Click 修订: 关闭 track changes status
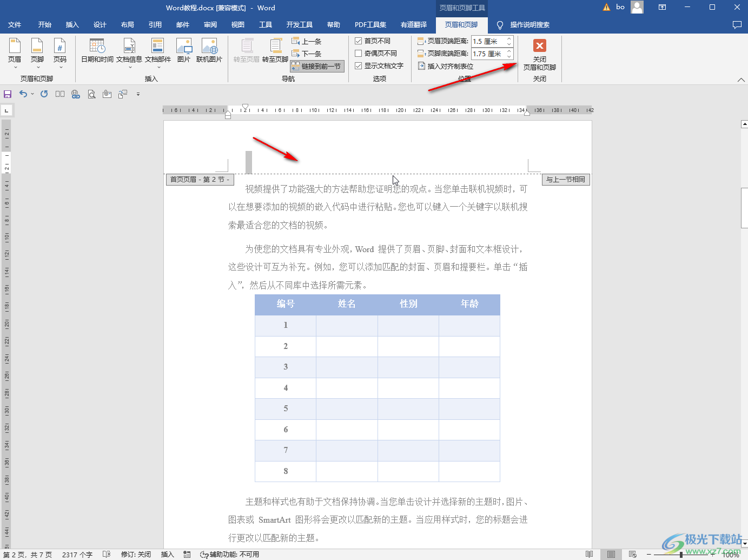 click(136, 555)
